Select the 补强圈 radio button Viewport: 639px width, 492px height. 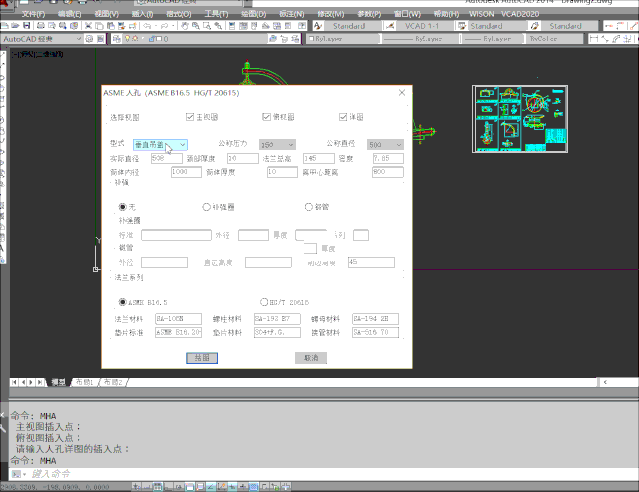tap(207, 207)
